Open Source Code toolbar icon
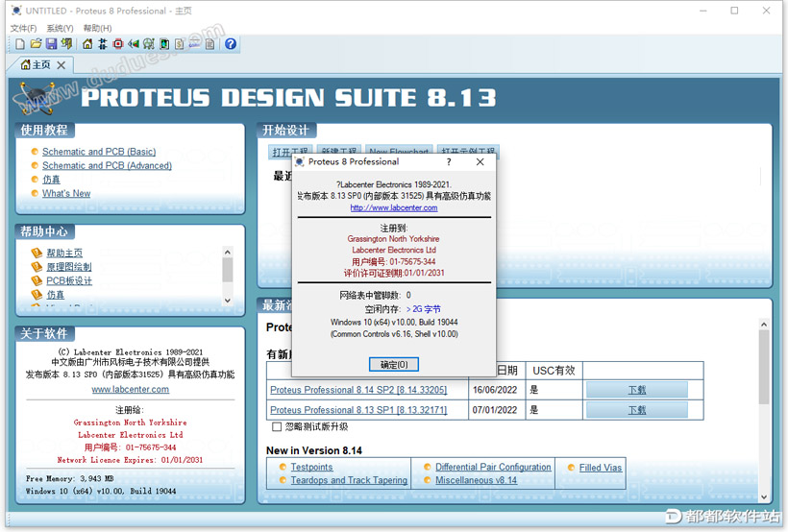The height and width of the screenshot is (532, 788). click(194, 44)
